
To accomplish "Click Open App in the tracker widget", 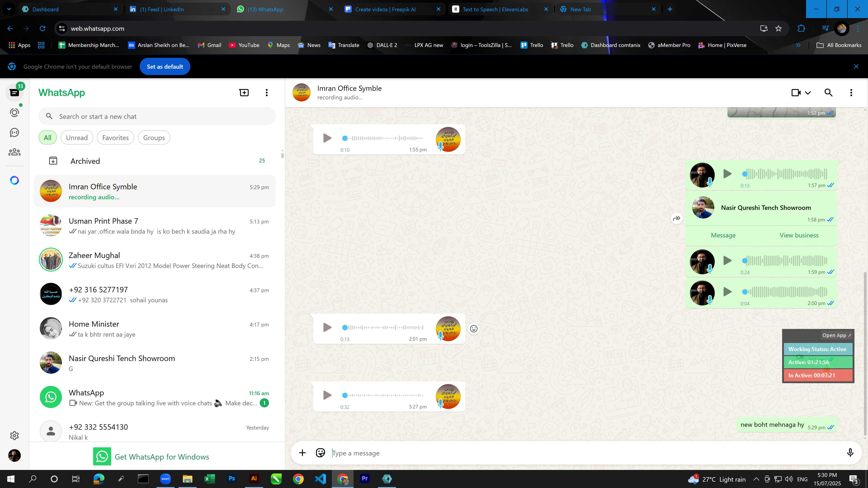I will tap(836, 335).
